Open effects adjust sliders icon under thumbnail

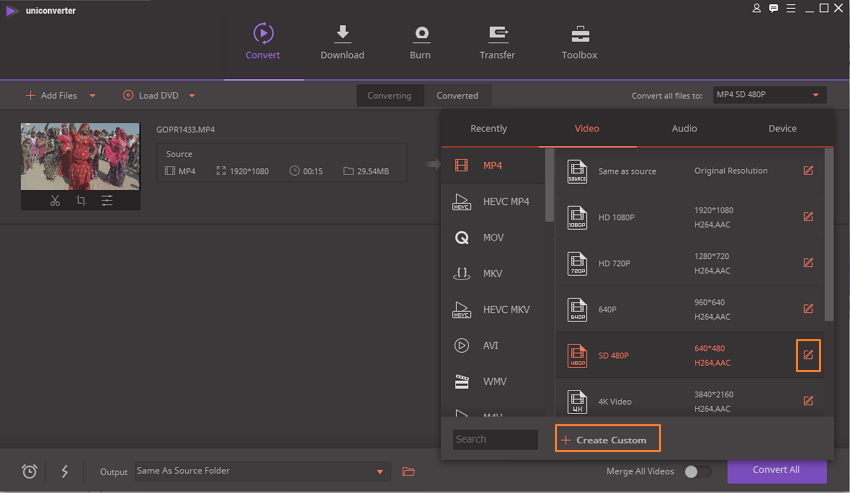107,201
